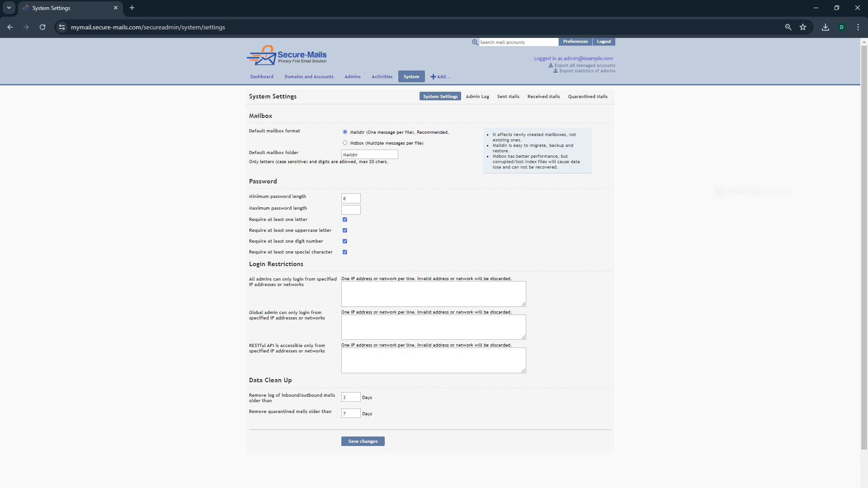Click the minimum password length input field
Screen dimensions: 868x488
(350, 198)
